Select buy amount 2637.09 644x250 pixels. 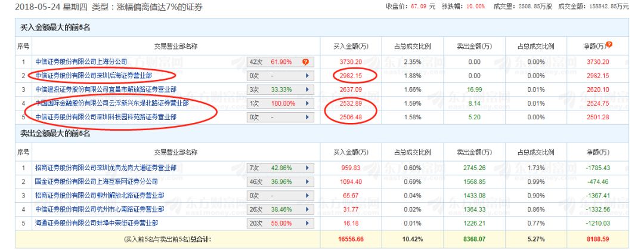tap(351, 89)
